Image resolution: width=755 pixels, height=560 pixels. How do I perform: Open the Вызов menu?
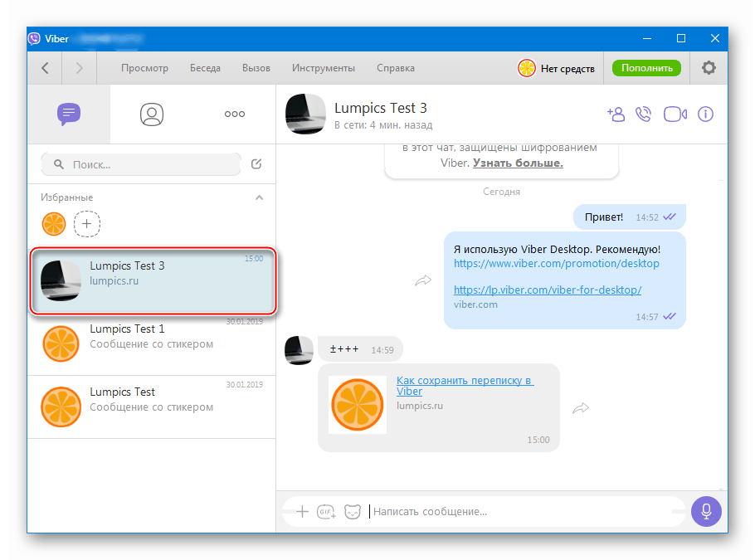click(x=256, y=68)
